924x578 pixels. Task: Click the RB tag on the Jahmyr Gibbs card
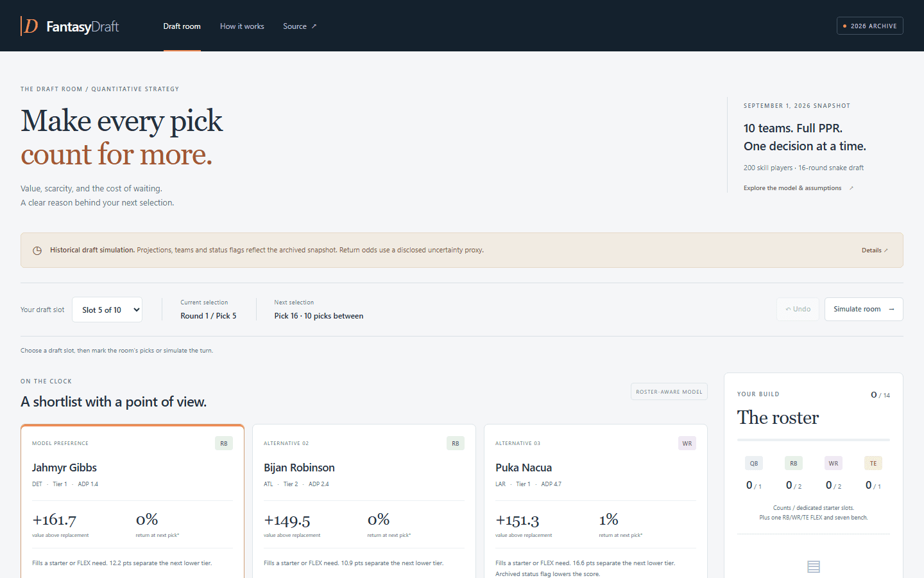(224, 443)
